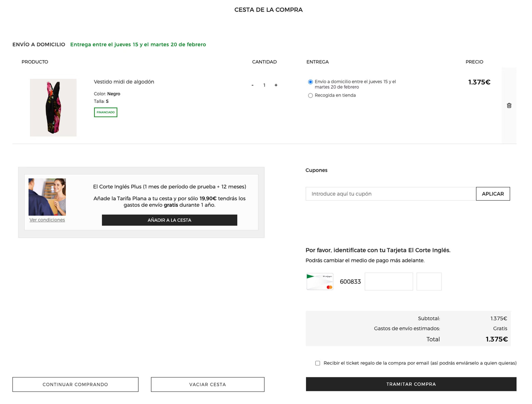The image size is (532, 404).
Task: Click the 'Por favor, identifícate' heading
Action: (x=378, y=250)
